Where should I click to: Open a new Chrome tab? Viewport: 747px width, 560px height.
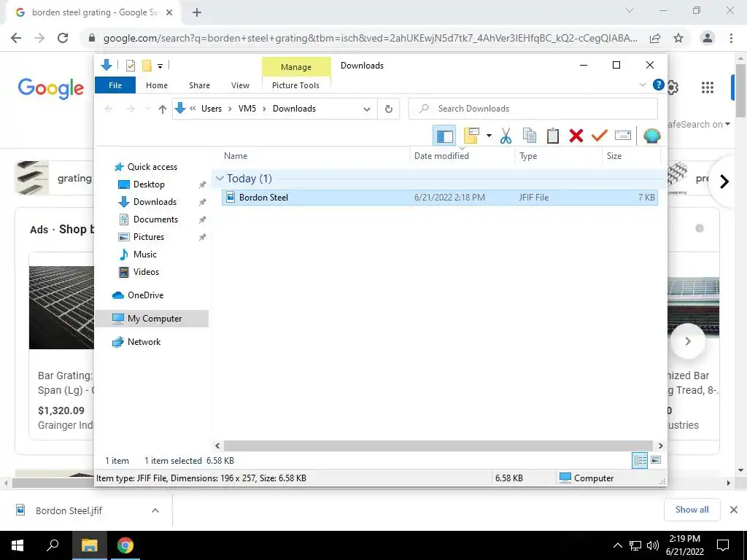click(x=197, y=13)
